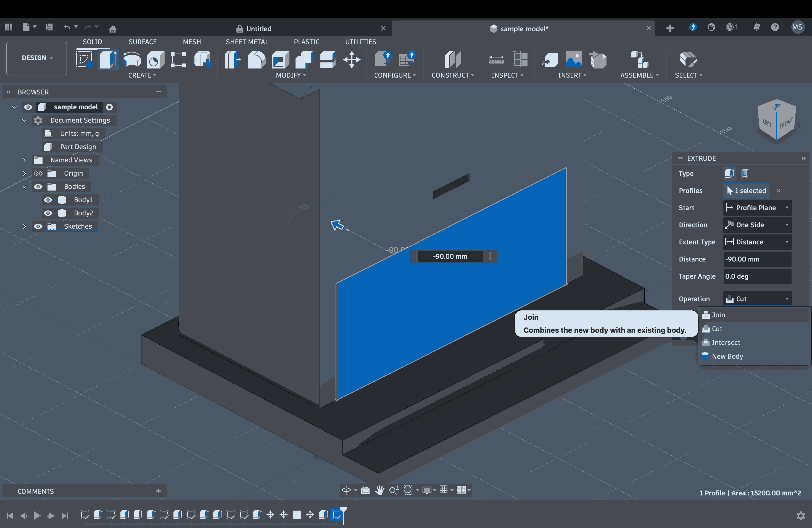Expand the Sketches folder

(24, 226)
